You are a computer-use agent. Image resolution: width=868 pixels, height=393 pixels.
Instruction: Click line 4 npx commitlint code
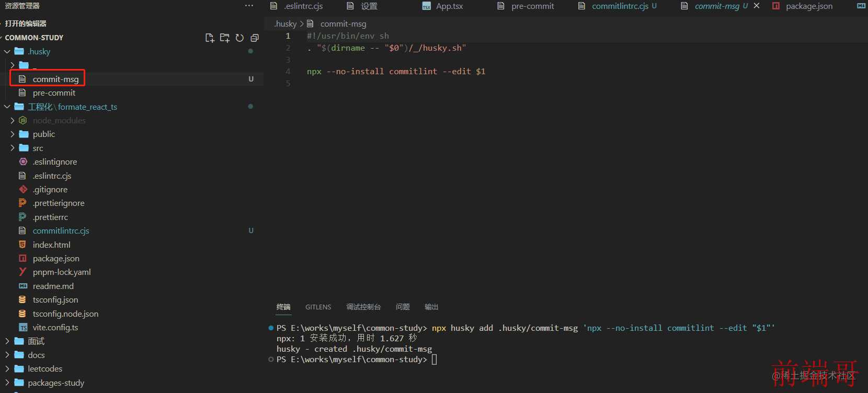point(396,71)
